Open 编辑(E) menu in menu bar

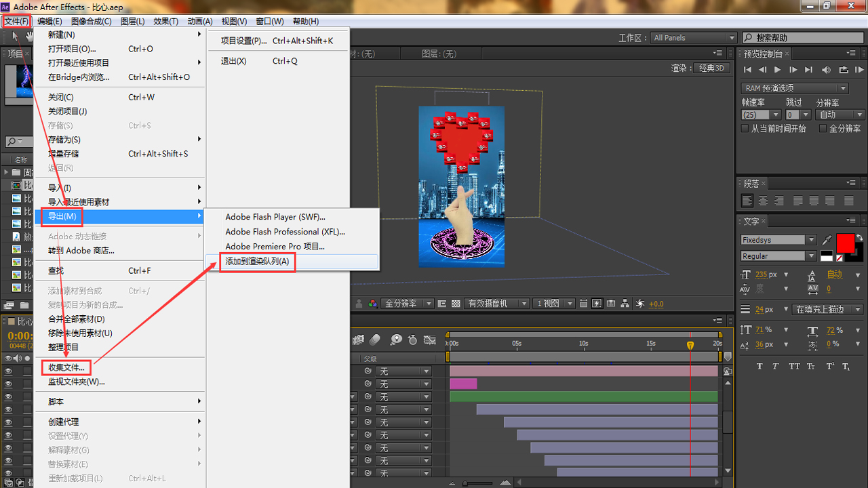pyautogui.click(x=50, y=22)
